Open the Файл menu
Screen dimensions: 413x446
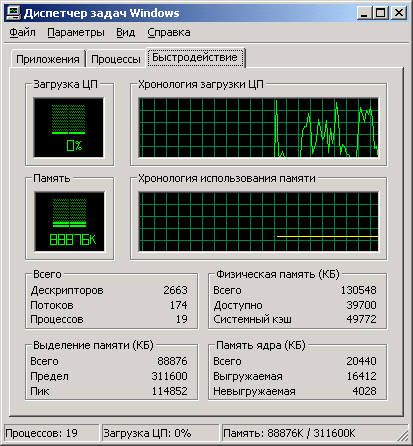point(22,32)
